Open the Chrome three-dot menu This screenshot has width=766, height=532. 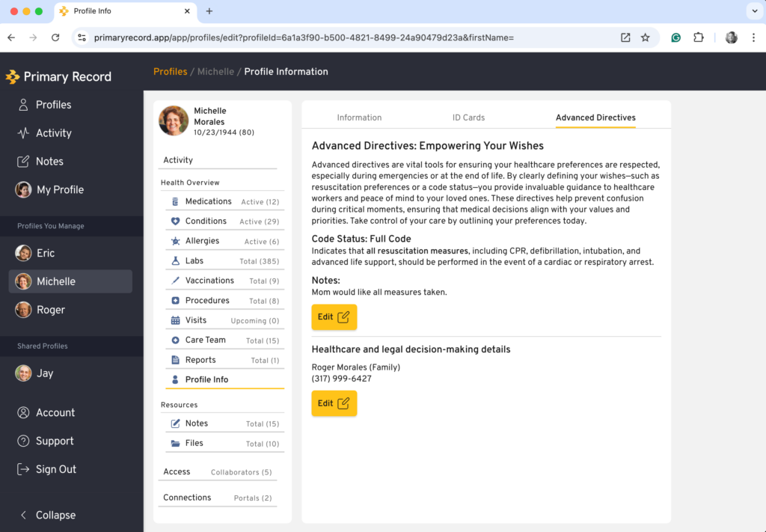pyautogui.click(x=754, y=37)
